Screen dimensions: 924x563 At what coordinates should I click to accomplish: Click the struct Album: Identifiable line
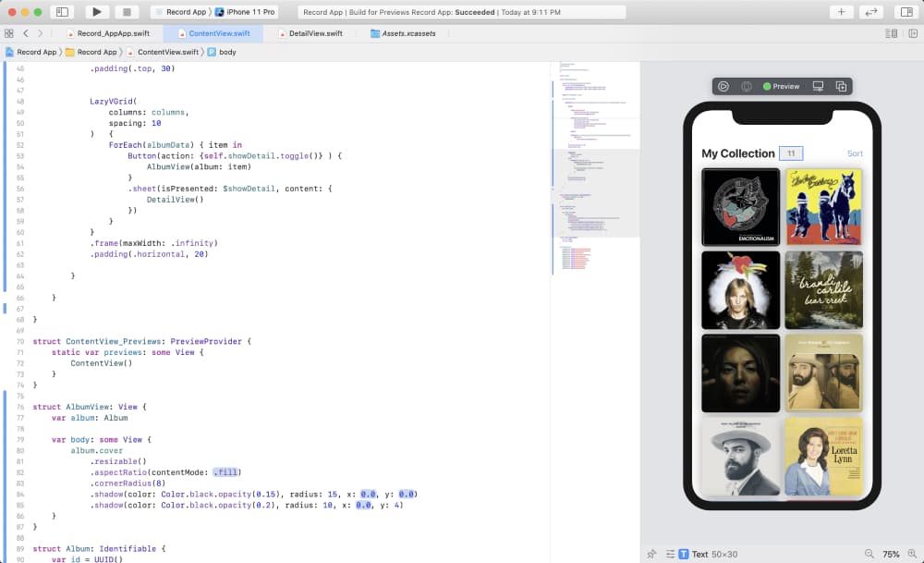coord(99,549)
